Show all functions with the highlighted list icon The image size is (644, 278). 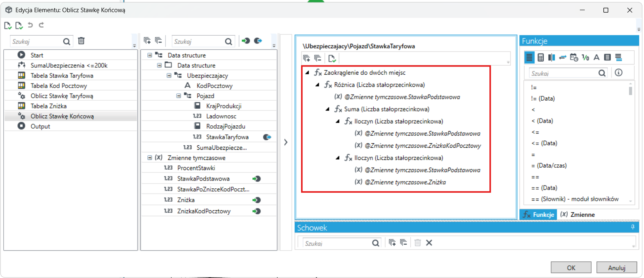pos(529,58)
